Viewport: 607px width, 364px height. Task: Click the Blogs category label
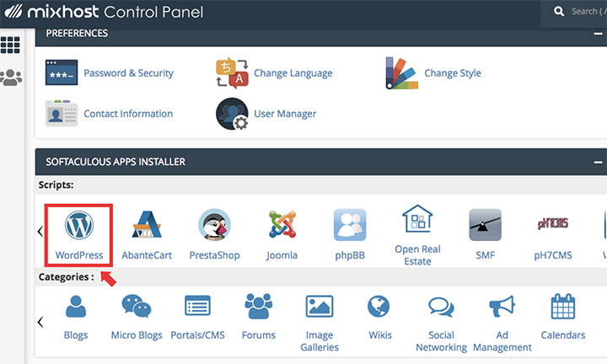(x=76, y=335)
